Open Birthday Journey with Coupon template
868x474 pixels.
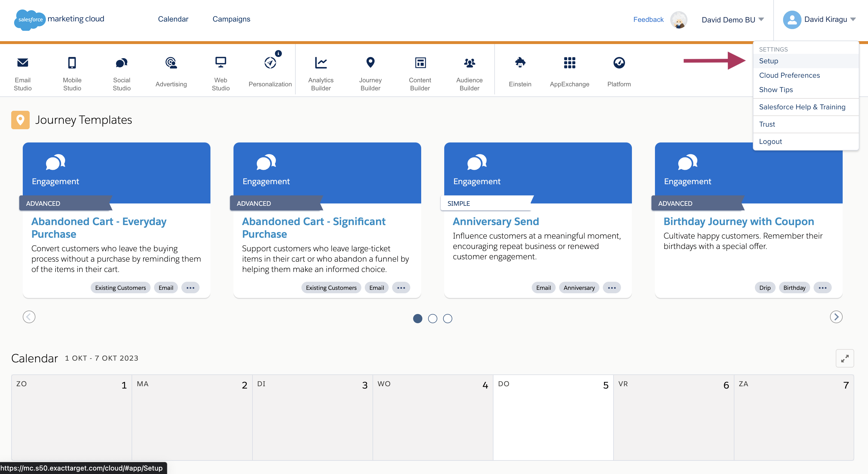(739, 221)
